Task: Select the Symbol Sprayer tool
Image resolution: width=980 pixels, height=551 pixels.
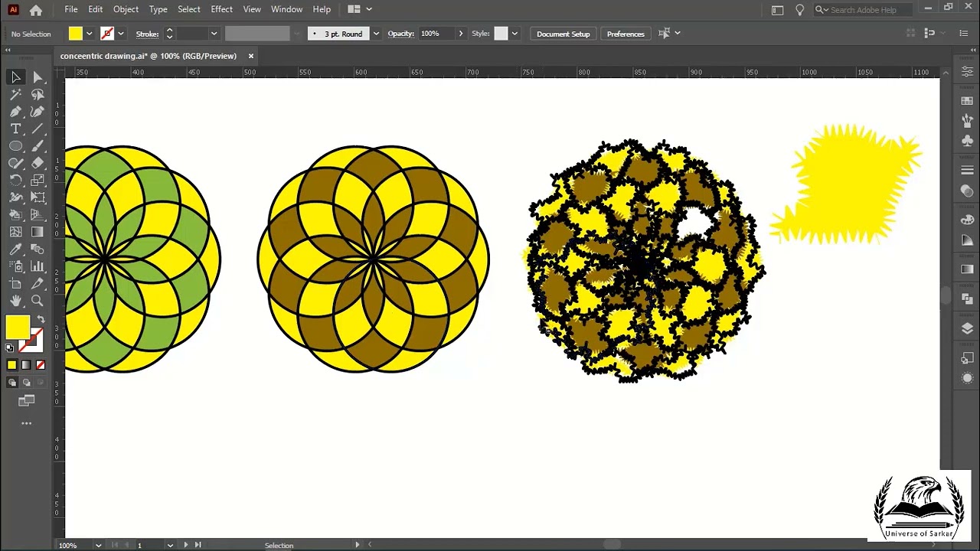Action: coord(15,266)
